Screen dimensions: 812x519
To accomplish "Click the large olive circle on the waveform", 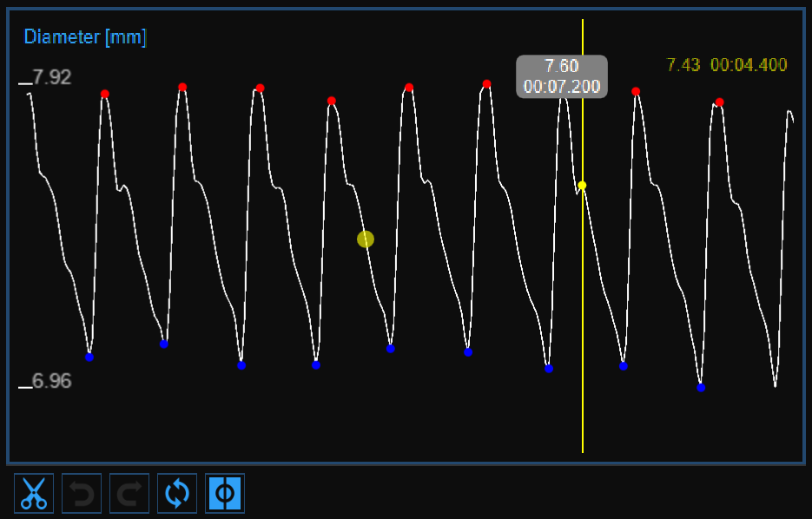I will pos(366,239).
